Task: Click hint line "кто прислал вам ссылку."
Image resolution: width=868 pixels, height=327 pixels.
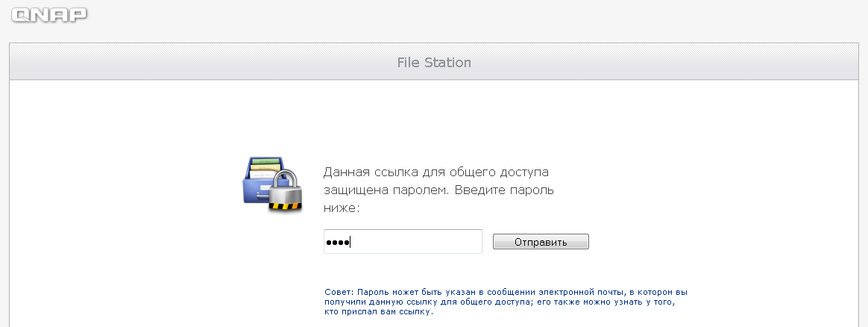Action: point(379,311)
